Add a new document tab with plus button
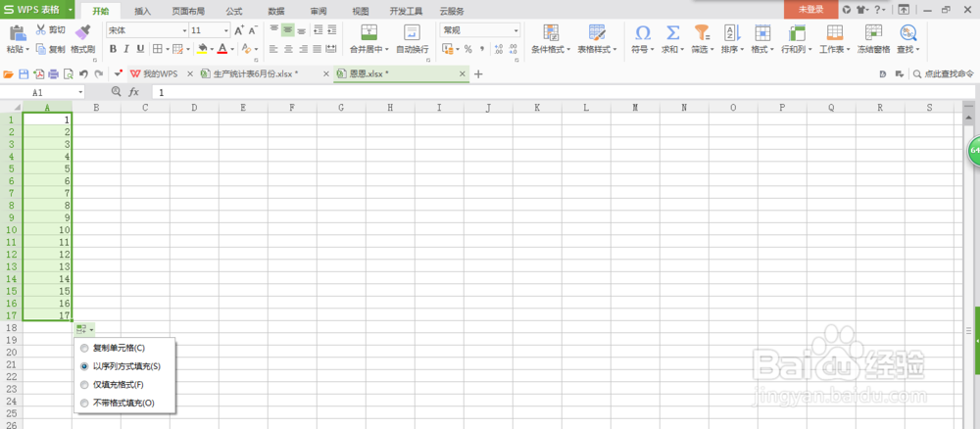The image size is (980, 429). [x=479, y=74]
